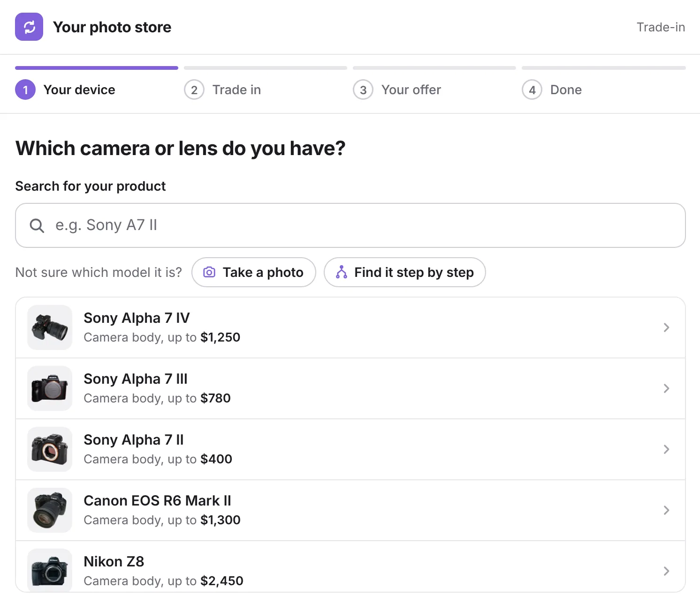The width and height of the screenshot is (700, 595).
Task: Click the purple progress bar segment
Action: (x=97, y=68)
